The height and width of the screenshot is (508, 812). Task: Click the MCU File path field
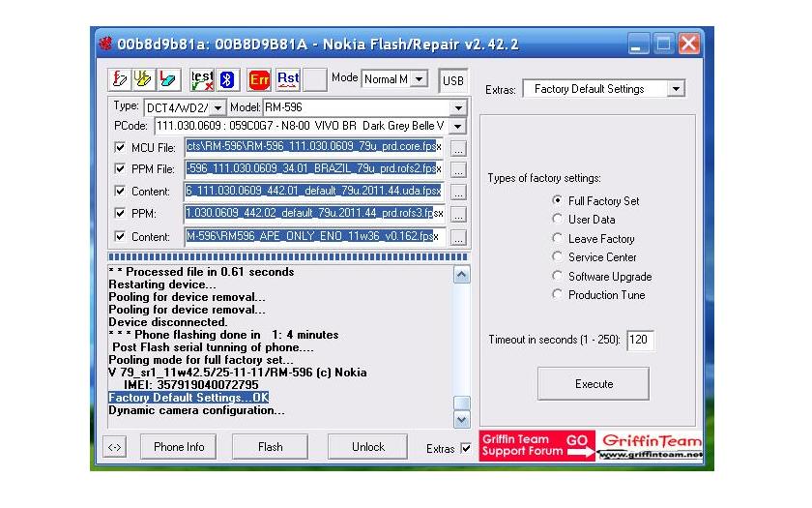[x=314, y=147]
